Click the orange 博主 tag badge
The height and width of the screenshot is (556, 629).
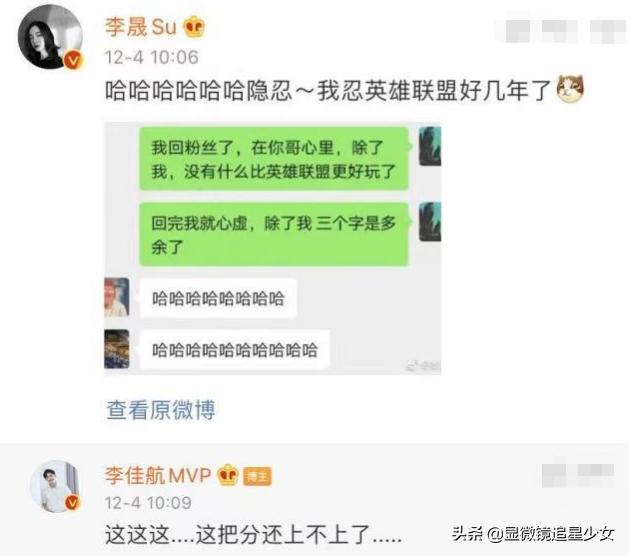(258, 477)
